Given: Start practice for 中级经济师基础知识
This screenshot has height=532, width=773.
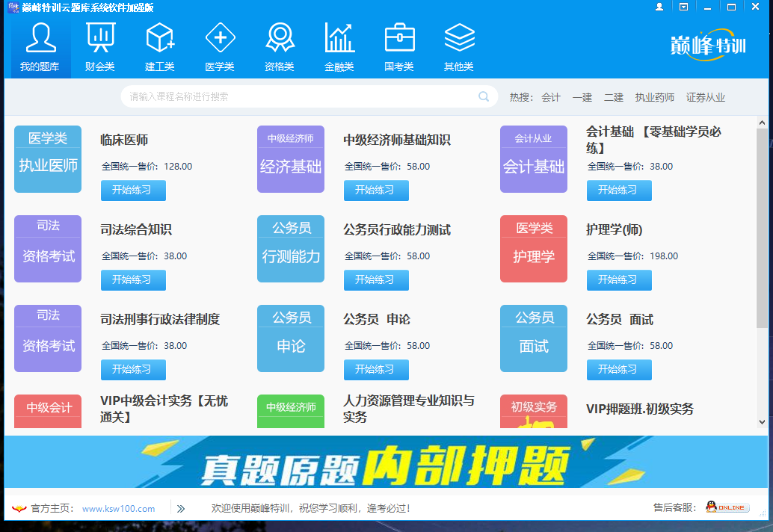Looking at the screenshot, I should [x=376, y=190].
